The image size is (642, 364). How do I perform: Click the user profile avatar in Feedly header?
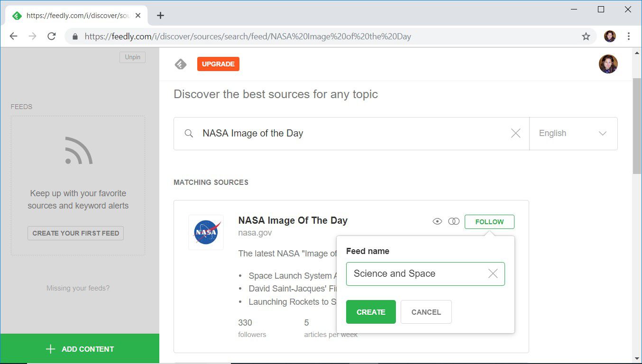click(x=608, y=64)
